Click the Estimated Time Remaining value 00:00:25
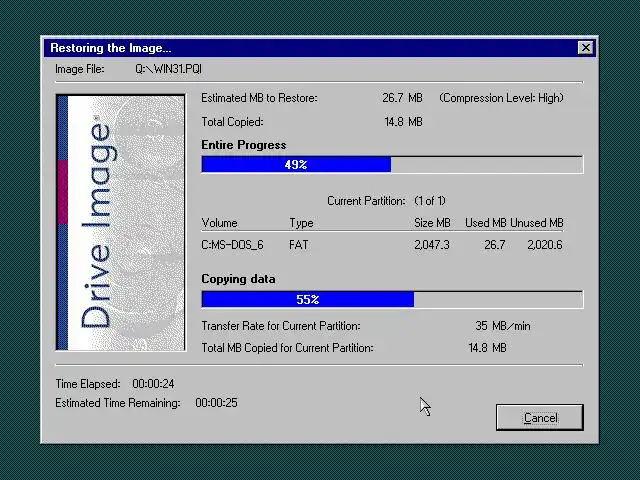This screenshot has height=480, width=640. 216,403
